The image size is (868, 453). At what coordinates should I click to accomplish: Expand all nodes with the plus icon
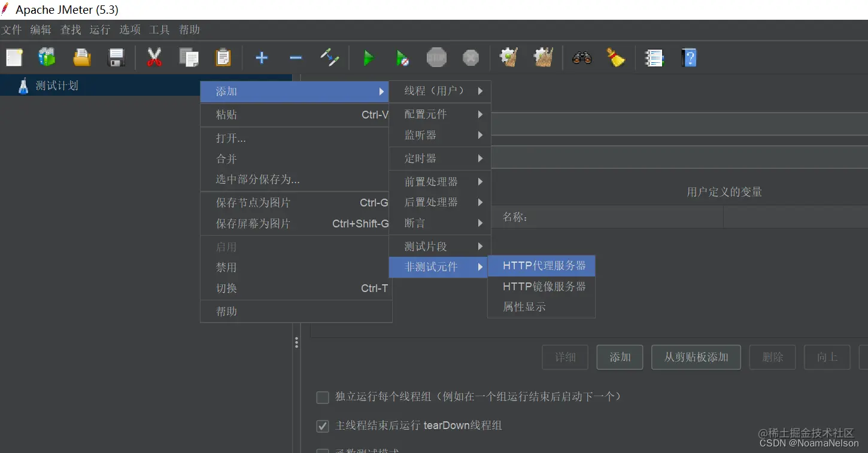[x=262, y=57]
